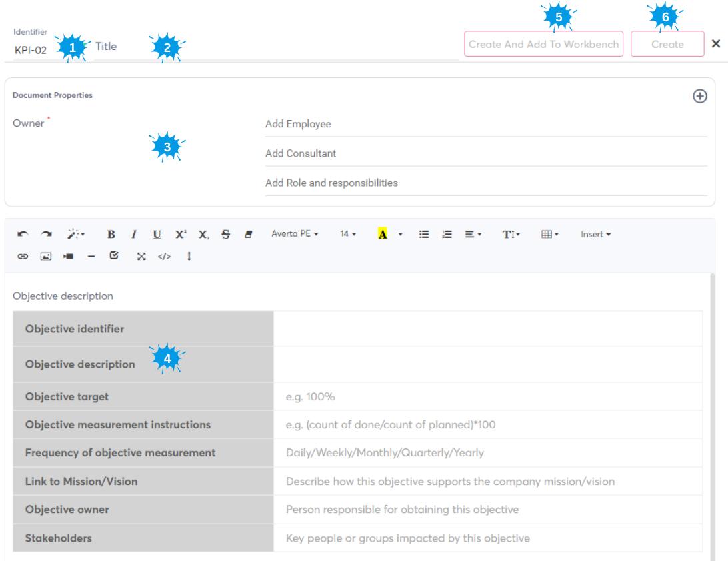
Task: Click the undo arrow in editor toolbar
Action: (x=23, y=235)
